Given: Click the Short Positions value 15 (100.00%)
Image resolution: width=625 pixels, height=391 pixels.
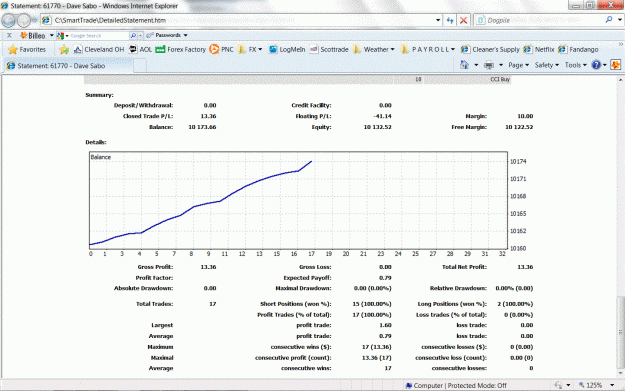Looking at the screenshot, I should click(x=372, y=304).
